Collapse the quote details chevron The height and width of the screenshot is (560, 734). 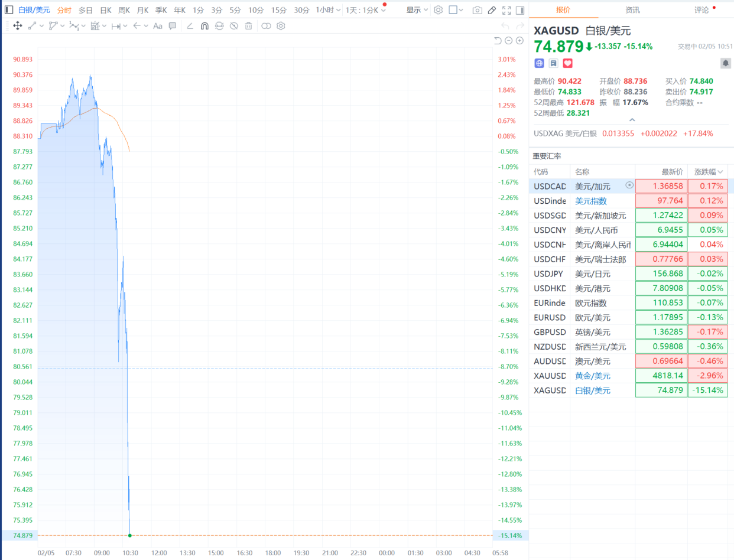coord(632,119)
